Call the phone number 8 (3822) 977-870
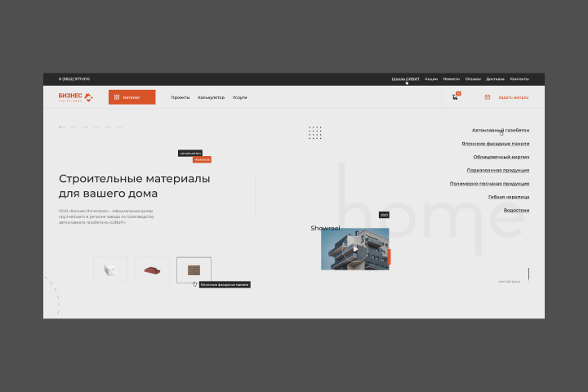This screenshot has height=392, width=588. 74,79
